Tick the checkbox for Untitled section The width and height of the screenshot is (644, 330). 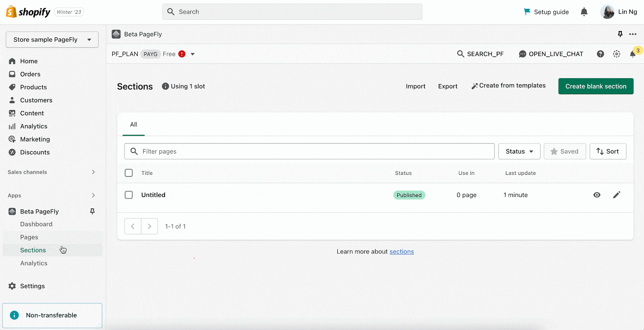point(129,195)
